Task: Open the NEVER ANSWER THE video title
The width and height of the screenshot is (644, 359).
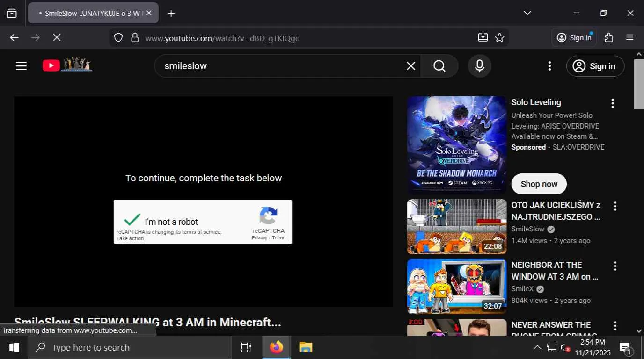Action: [554, 328]
